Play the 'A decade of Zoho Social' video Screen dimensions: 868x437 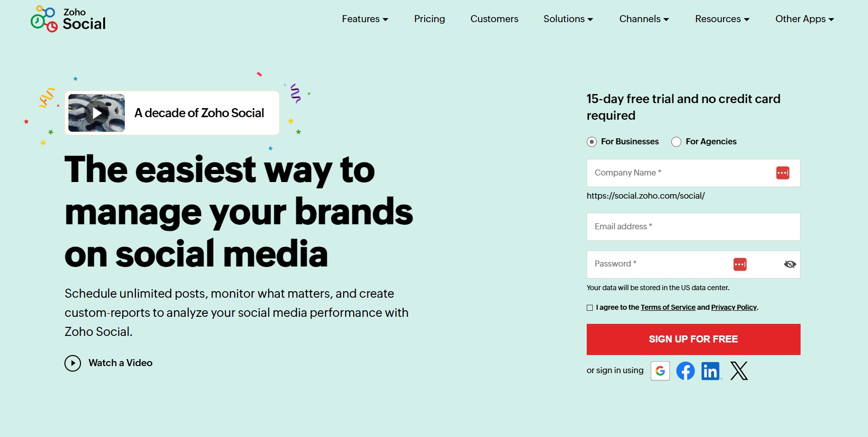pos(96,113)
